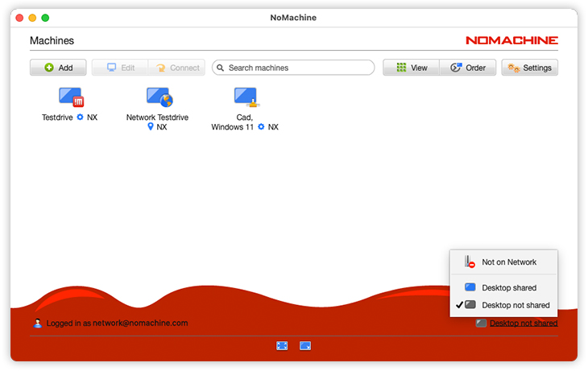The image size is (588, 371).
Task: Click the left fullscreen icon in bottom bar
Action: (x=282, y=345)
